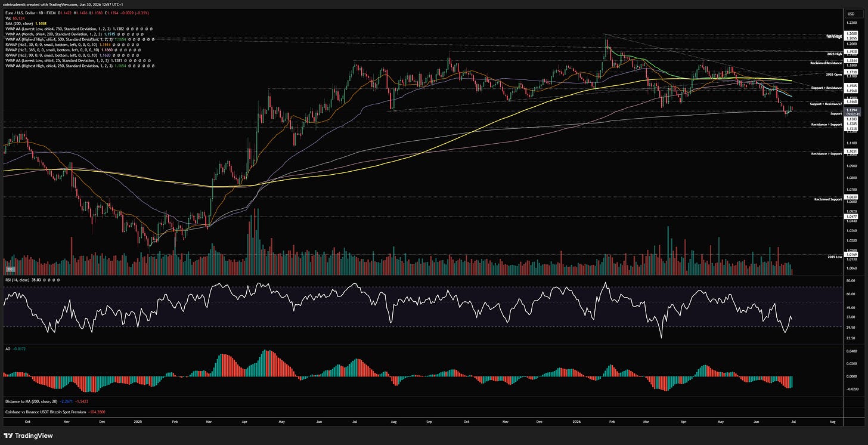Select the VWAP AA Highest High 500 legend
This screenshot has width=868, height=445.
(x=79, y=39)
